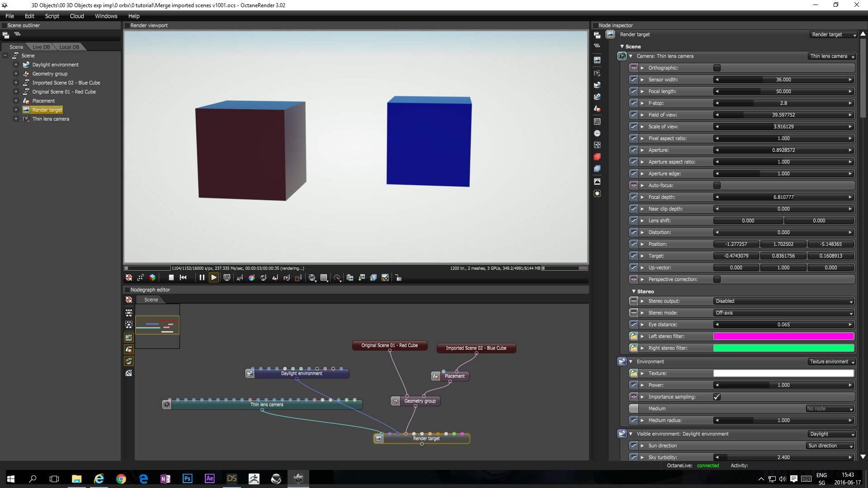Viewport: 868px width, 488px height.
Task: Pause the rendering
Action: (x=202, y=278)
